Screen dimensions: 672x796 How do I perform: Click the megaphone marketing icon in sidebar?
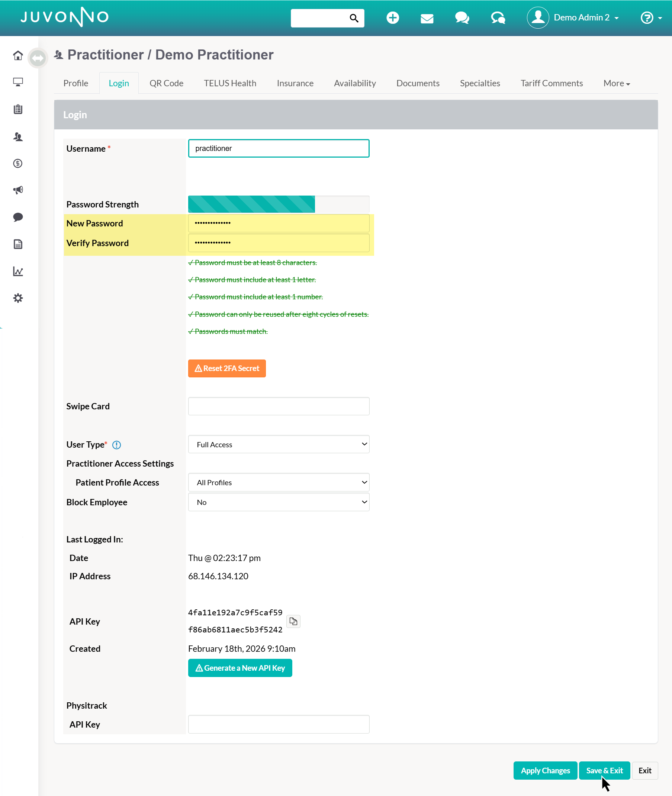[18, 190]
